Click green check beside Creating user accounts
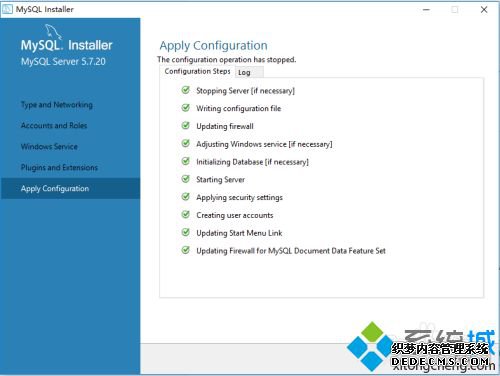500x376 pixels. pos(186,214)
